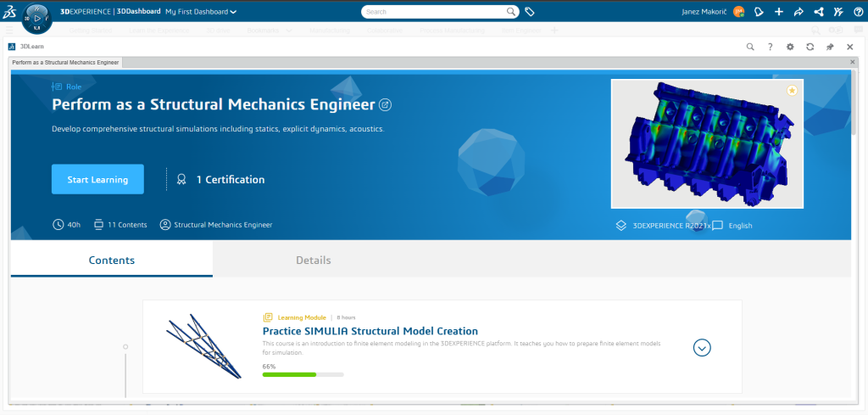
Task: Close the 3DLearn widget
Action: tap(849, 47)
